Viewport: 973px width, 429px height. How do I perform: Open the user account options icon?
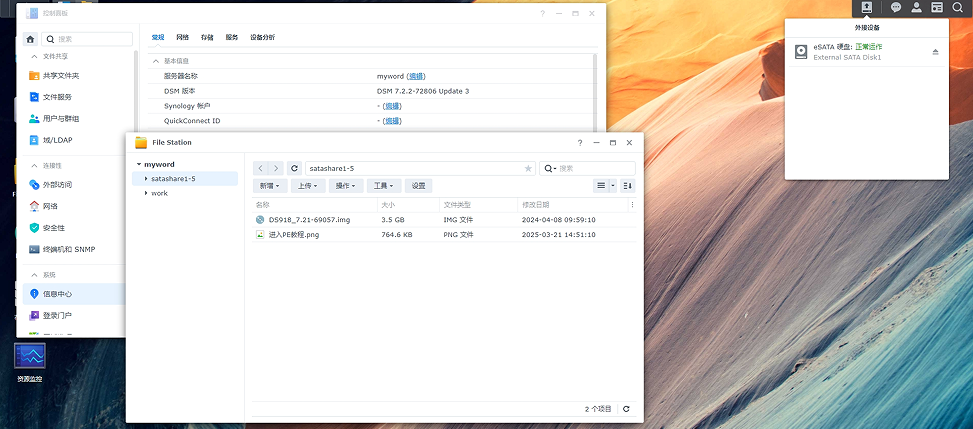tap(916, 7)
